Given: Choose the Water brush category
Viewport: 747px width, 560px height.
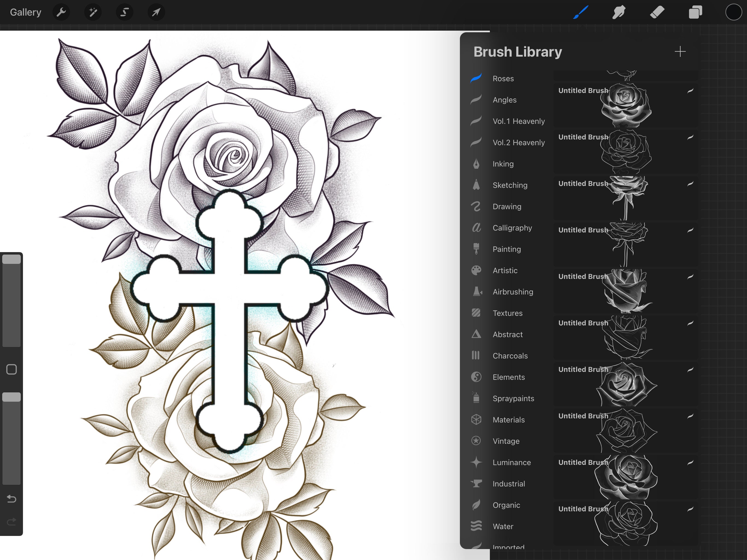Looking at the screenshot, I should pos(503,526).
